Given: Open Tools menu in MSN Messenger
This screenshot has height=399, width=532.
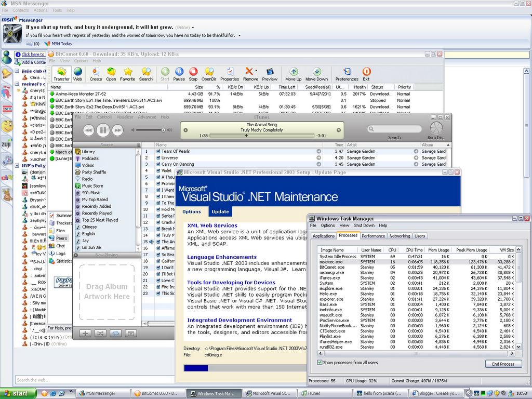Looking at the screenshot, I should click(57, 10).
